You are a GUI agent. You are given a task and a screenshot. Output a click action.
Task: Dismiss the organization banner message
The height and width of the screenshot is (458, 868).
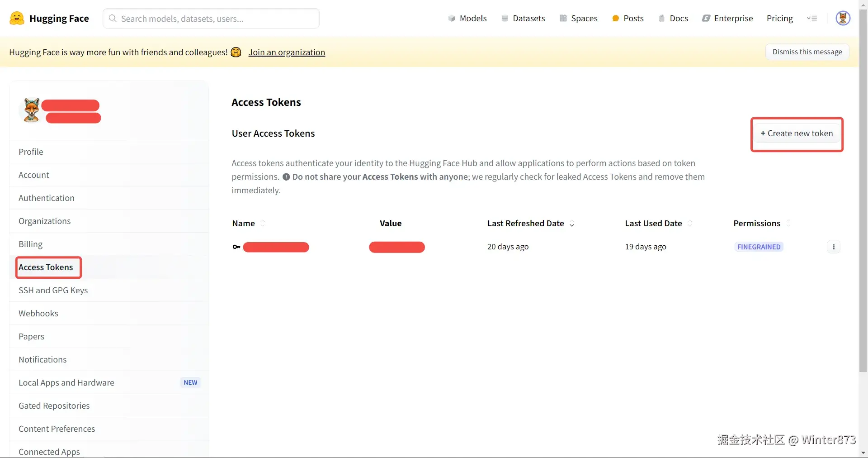pyautogui.click(x=807, y=52)
